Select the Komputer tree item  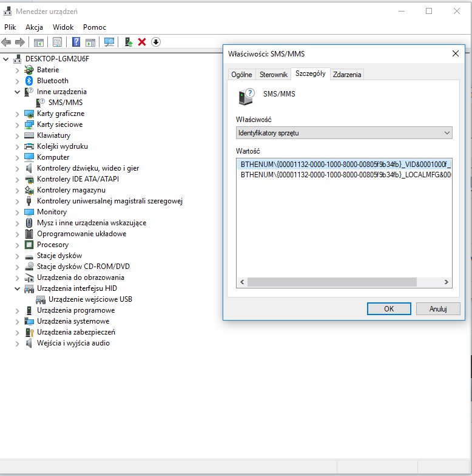point(53,157)
